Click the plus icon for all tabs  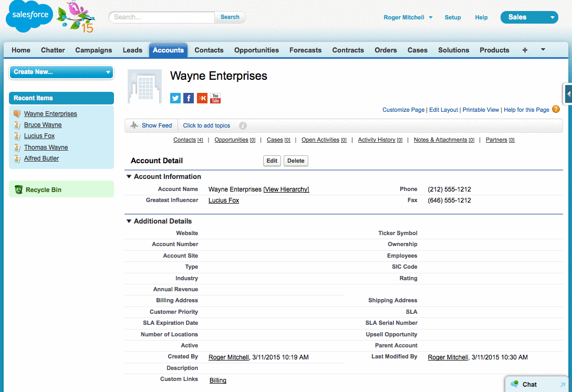[x=525, y=50]
